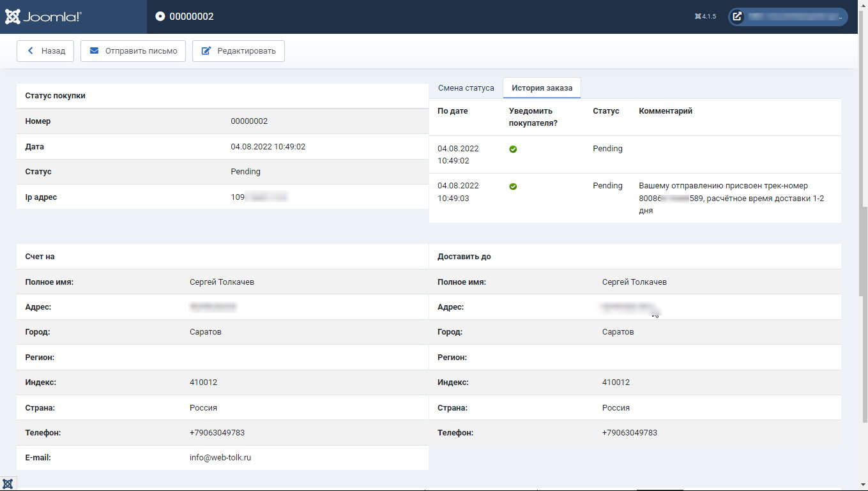Click the phone number under Доставить до
The image size is (868, 491).
tap(629, 433)
